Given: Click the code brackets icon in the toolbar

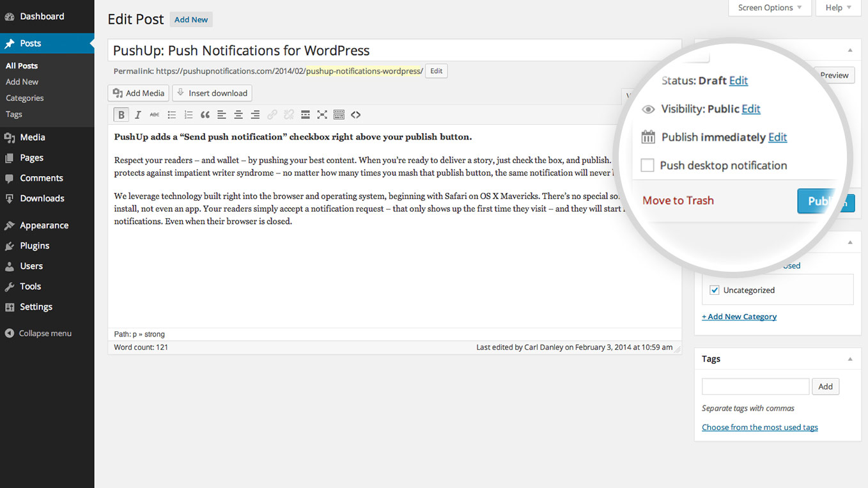Looking at the screenshot, I should [356, 115].
